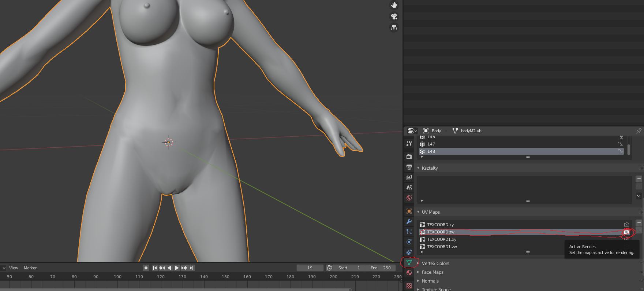This screenshot has height=291, width=644.
Task: Open the timeline Marker menu
Action: pos(30,268)
